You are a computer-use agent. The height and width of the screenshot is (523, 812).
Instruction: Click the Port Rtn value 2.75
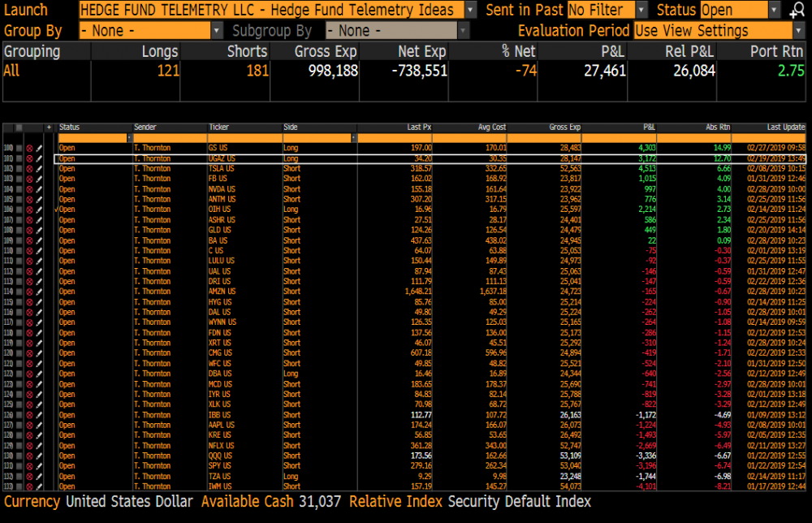791,71
